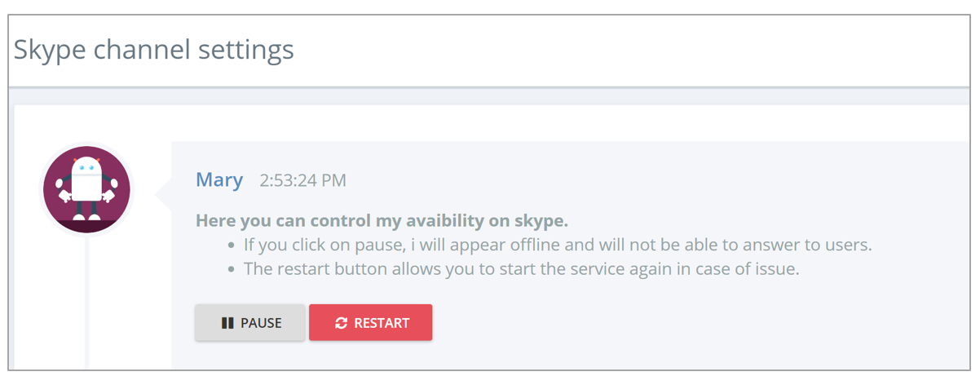Screen dimensions: 980x385
Task: Click the dark base stripe of the avatar circle
Action: [x=86, y=226]
